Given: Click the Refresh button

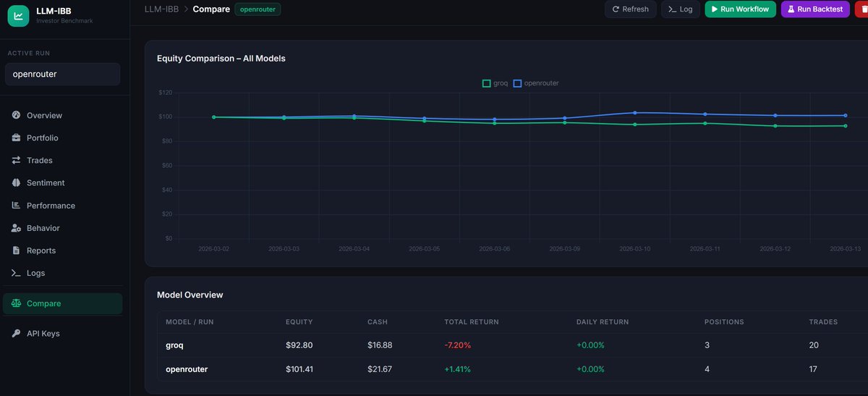Looking at the screenshot, I should point(631,9).
